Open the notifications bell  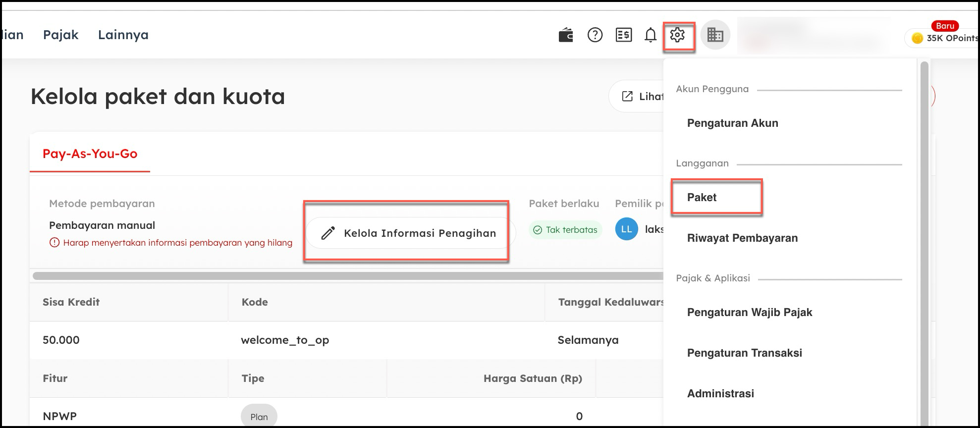click(x=650, y=35)
